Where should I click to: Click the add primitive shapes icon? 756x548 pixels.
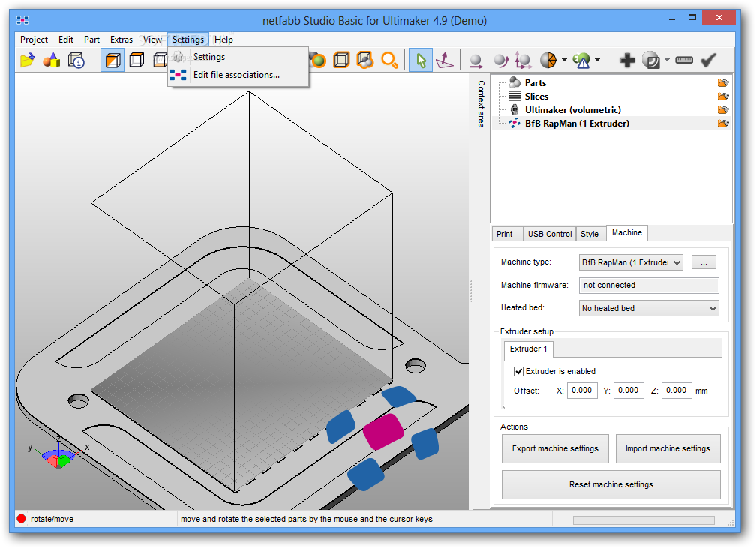coord(51,61)
